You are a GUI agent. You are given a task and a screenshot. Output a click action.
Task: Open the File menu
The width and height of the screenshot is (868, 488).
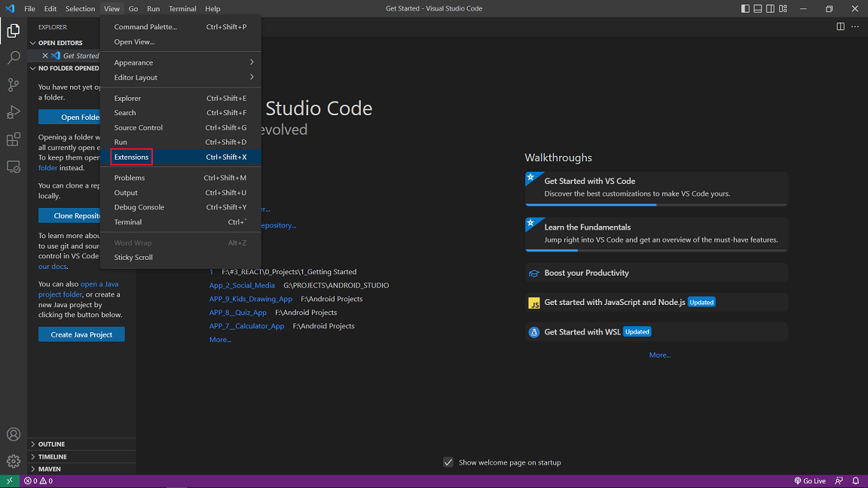pyautogui.click(x=30, y=8)
